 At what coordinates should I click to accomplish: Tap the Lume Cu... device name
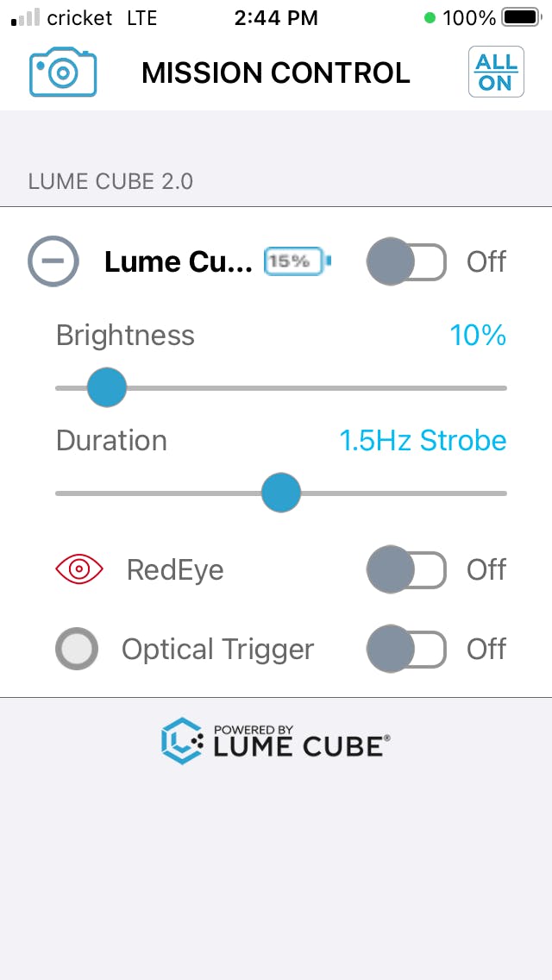pyautogui.click(x=179, y=262)
